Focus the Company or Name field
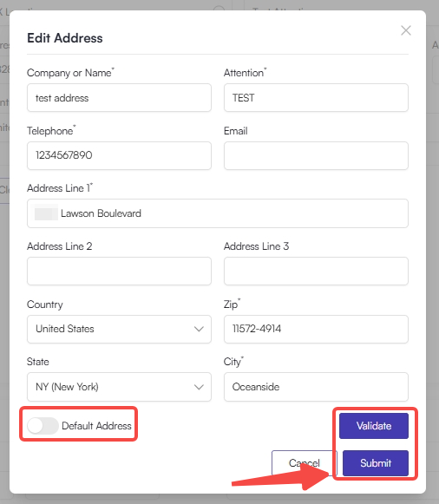The image size is (439, 504). 119,98
